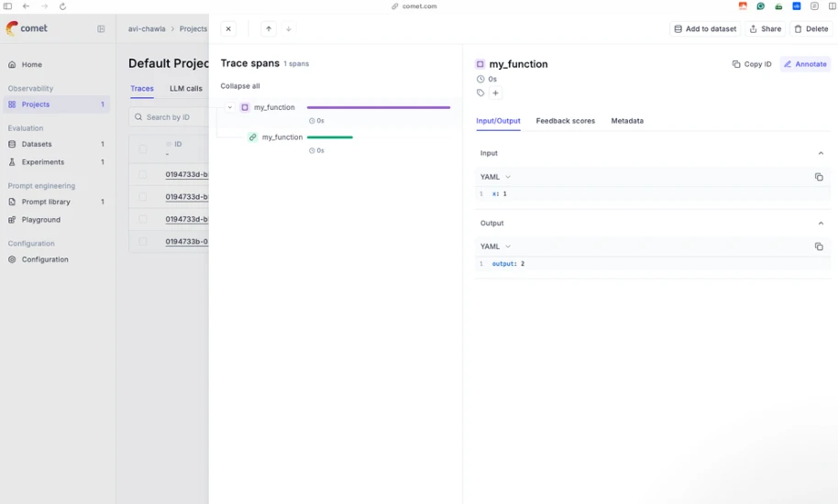
Task: Go to previous trace with up arrow
Action: 269,28
